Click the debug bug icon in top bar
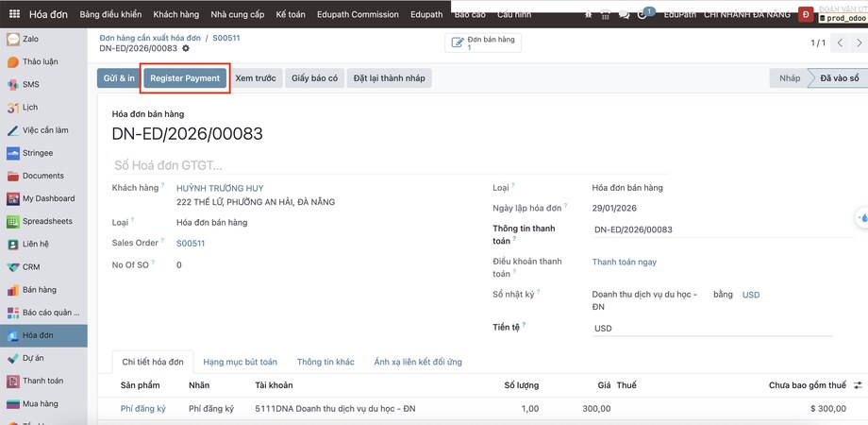This screenshot has width=868, height=425. 589,15
